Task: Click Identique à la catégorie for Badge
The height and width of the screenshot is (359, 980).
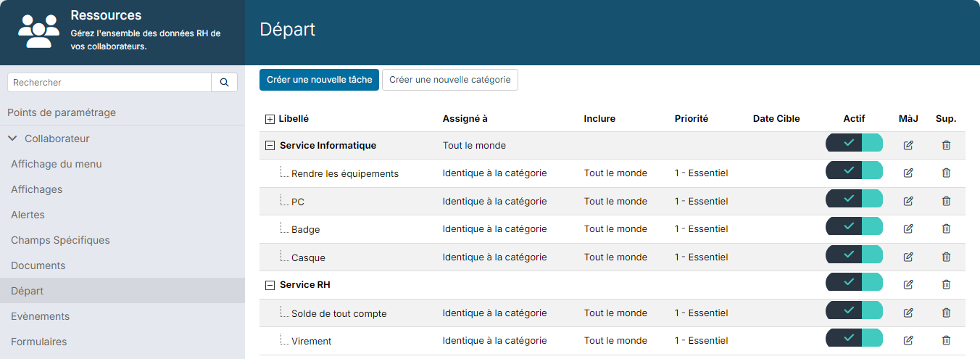Action: (495, 228)
